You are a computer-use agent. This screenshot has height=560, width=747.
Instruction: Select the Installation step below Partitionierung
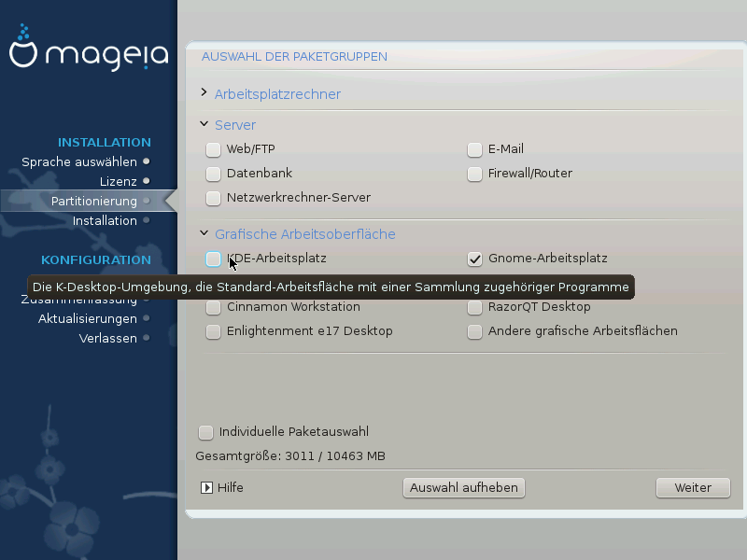click(105, 220)
